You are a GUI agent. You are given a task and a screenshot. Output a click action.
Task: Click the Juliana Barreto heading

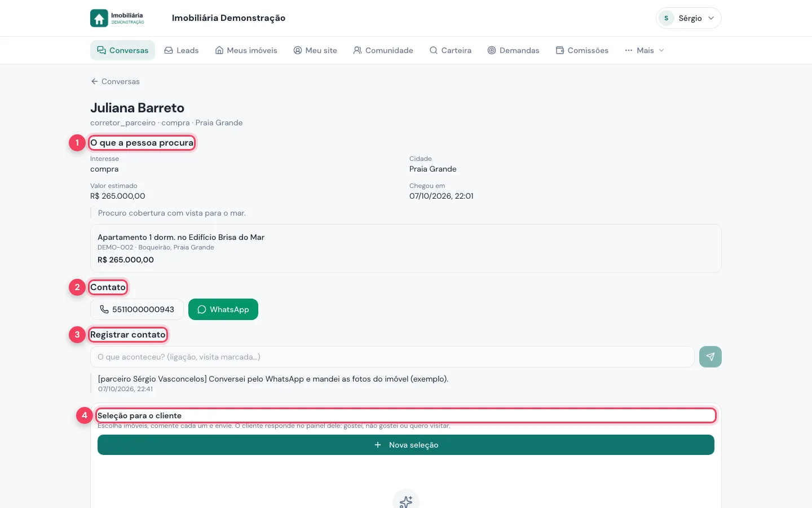point(138,108)
